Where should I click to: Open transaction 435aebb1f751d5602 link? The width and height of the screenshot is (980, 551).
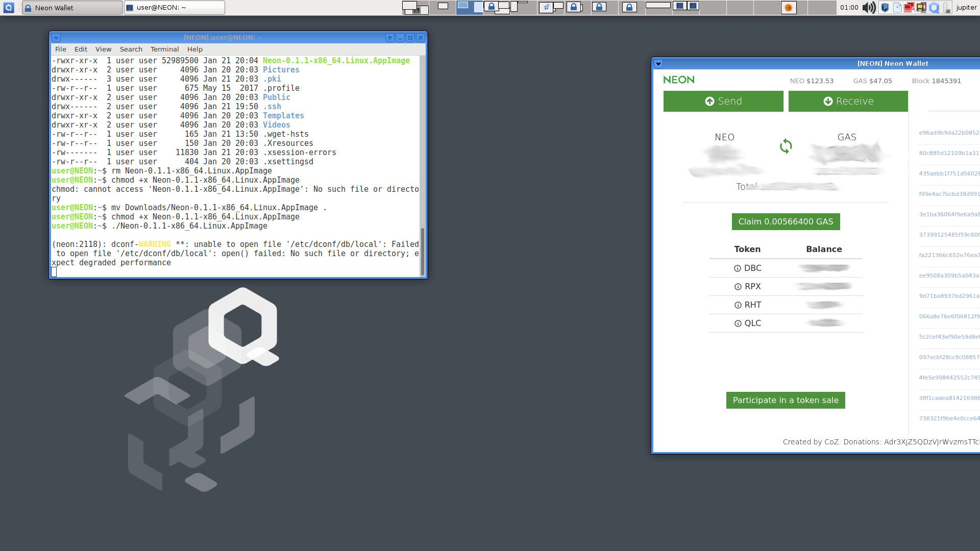949,173
